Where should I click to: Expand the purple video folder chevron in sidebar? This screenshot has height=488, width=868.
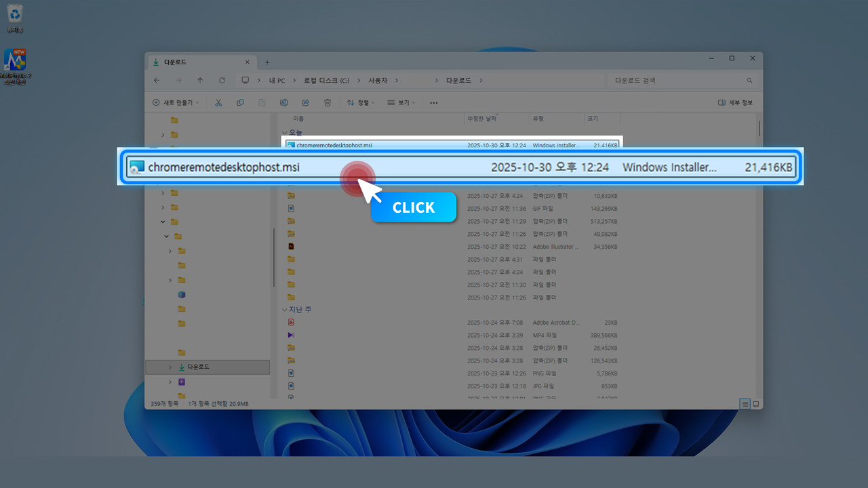click(170, 382)
